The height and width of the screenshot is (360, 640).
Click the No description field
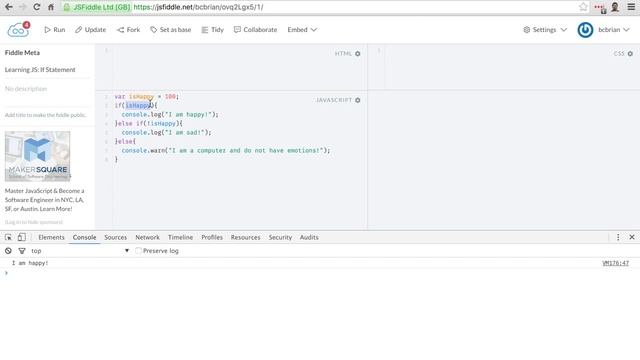click(x=26, y=89)
